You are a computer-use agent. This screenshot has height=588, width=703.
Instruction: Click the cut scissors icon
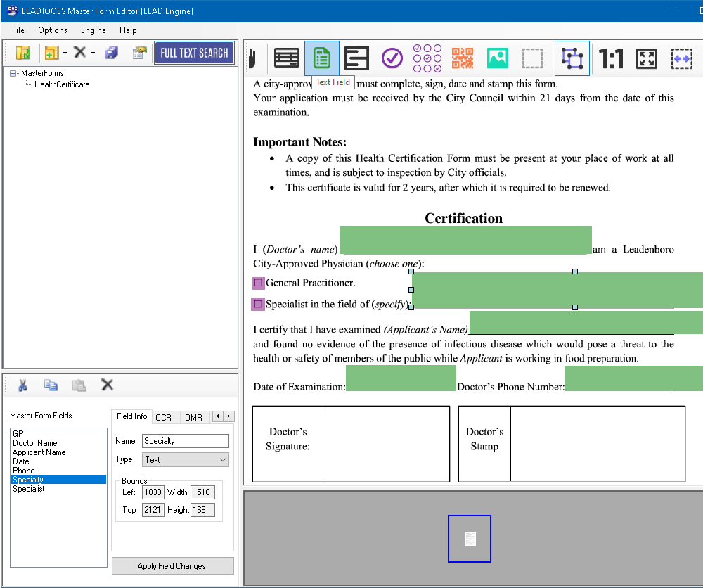(22, 385)
